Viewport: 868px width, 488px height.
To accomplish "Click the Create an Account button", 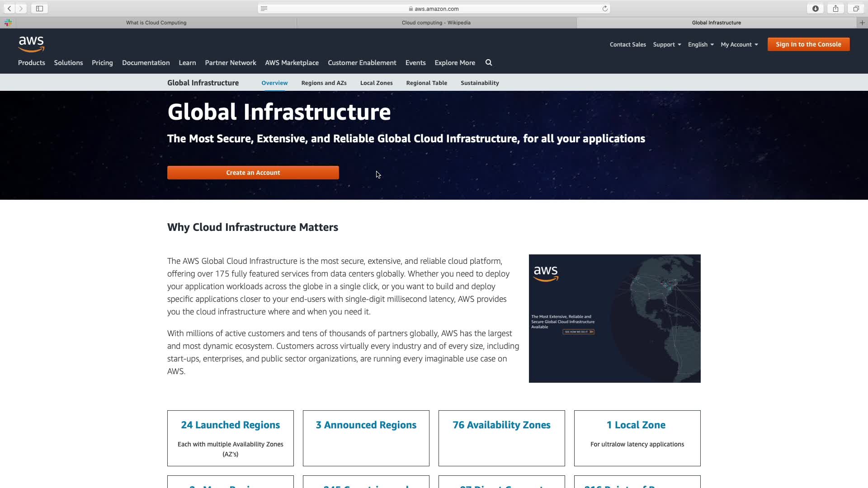I will 253,173.
